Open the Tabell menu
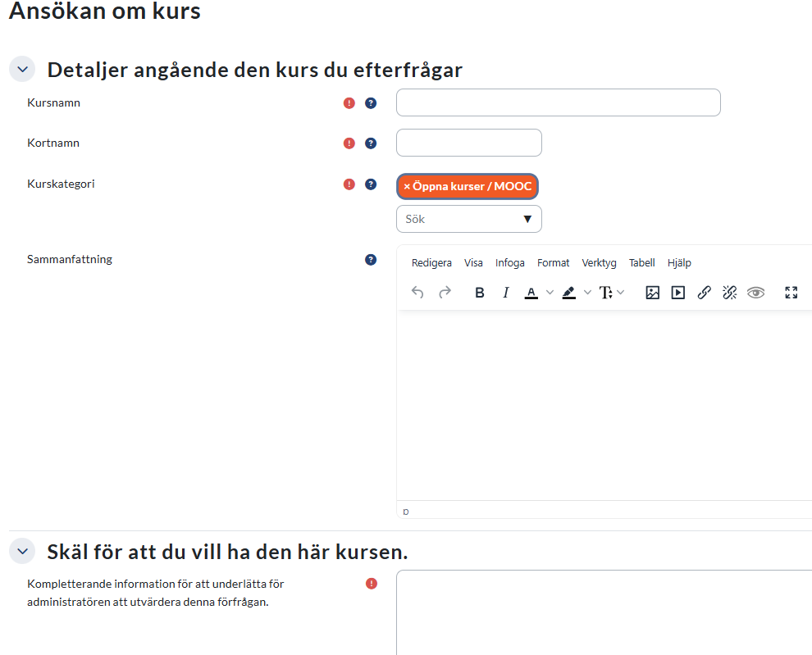The image size is (812, 655). [x=641, y=263]
